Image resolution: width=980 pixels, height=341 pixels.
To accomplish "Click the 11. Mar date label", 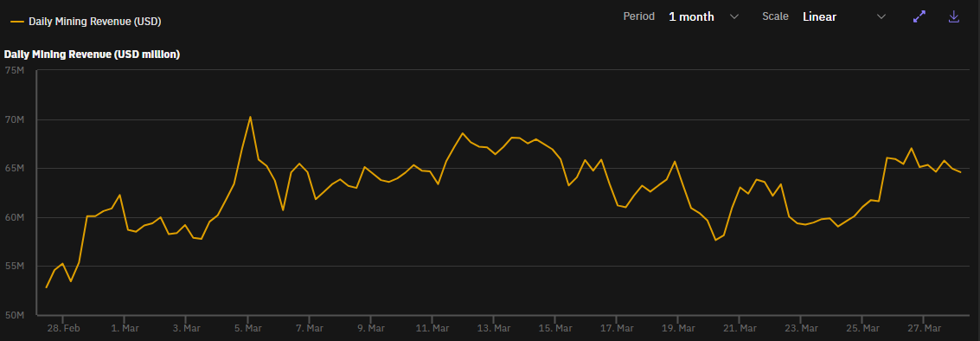I will click(x=432, y=329).
